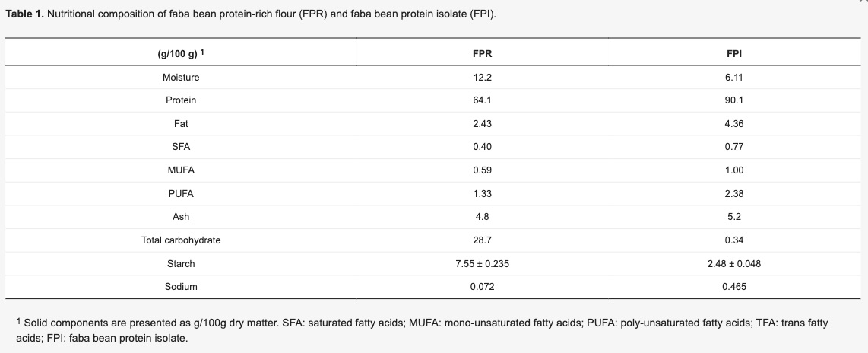The image size is (868, 353).
Task: Select the MUFA row label
Action: click(x=181, y=170)
